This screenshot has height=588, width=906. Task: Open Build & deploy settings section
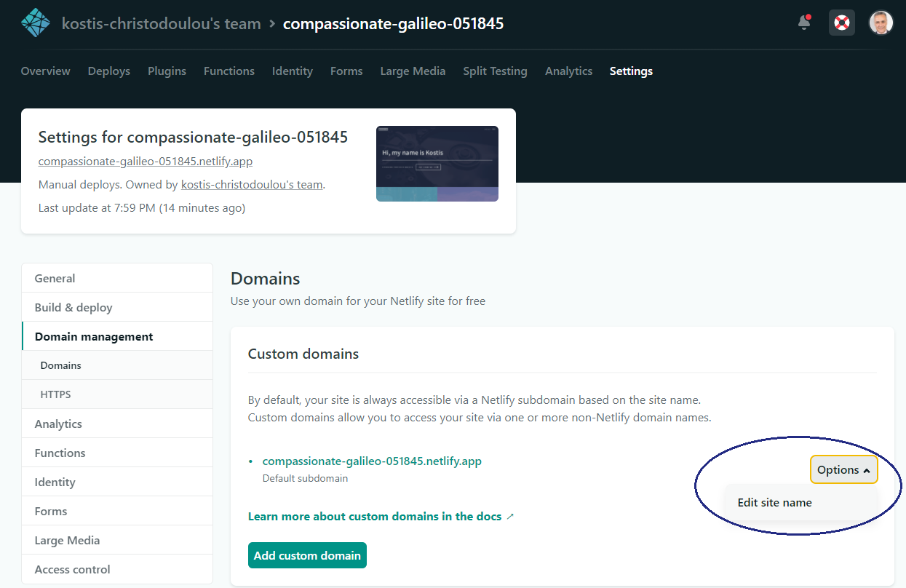(73, 308)
